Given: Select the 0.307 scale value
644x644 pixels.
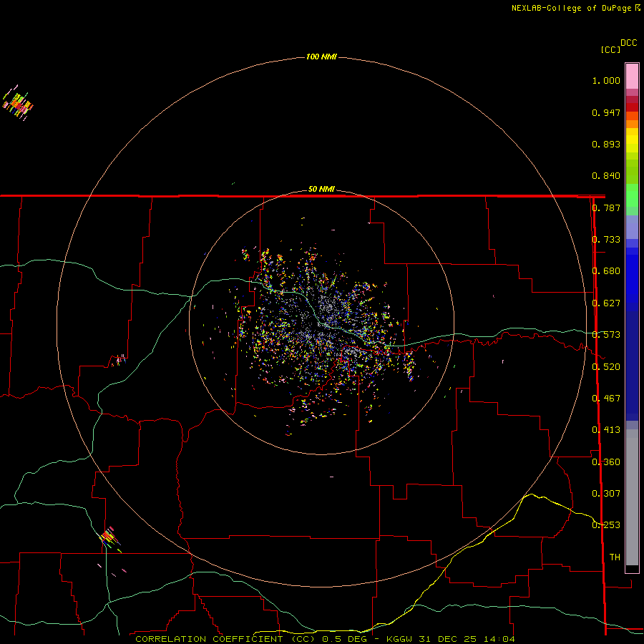Looking at the screenshot, I should pyautogui.click(x=606, y=494).
